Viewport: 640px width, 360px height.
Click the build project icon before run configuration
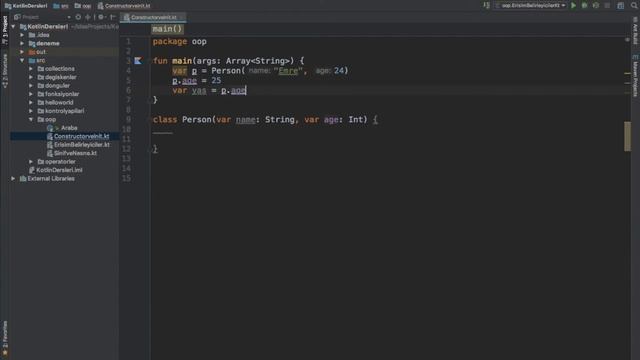(487, 6)
